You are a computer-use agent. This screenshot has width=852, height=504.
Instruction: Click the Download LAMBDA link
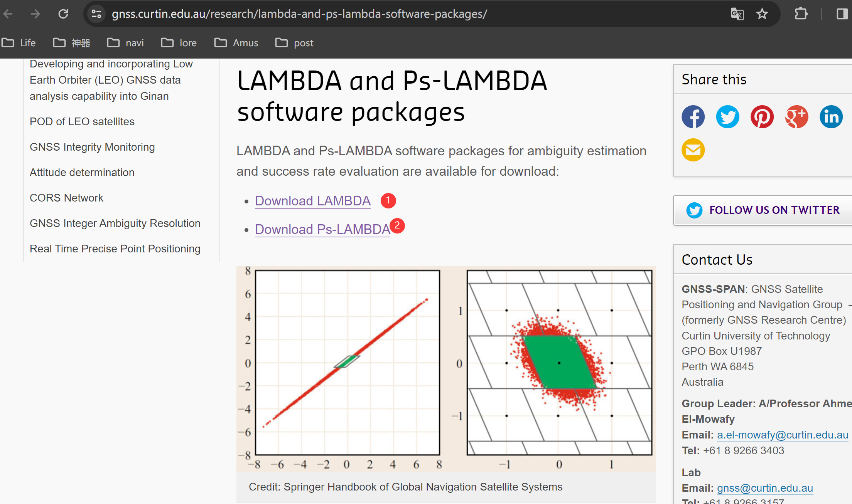313,201
